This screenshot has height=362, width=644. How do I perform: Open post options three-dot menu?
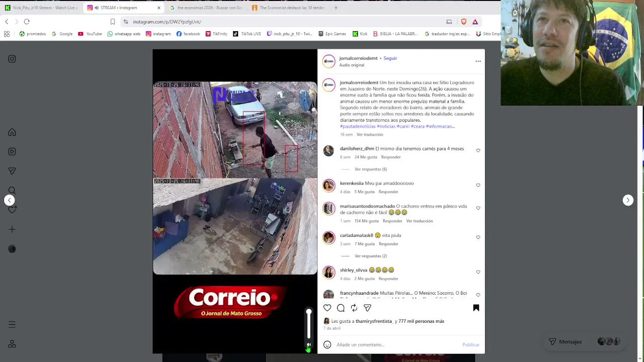coord(478,61)
